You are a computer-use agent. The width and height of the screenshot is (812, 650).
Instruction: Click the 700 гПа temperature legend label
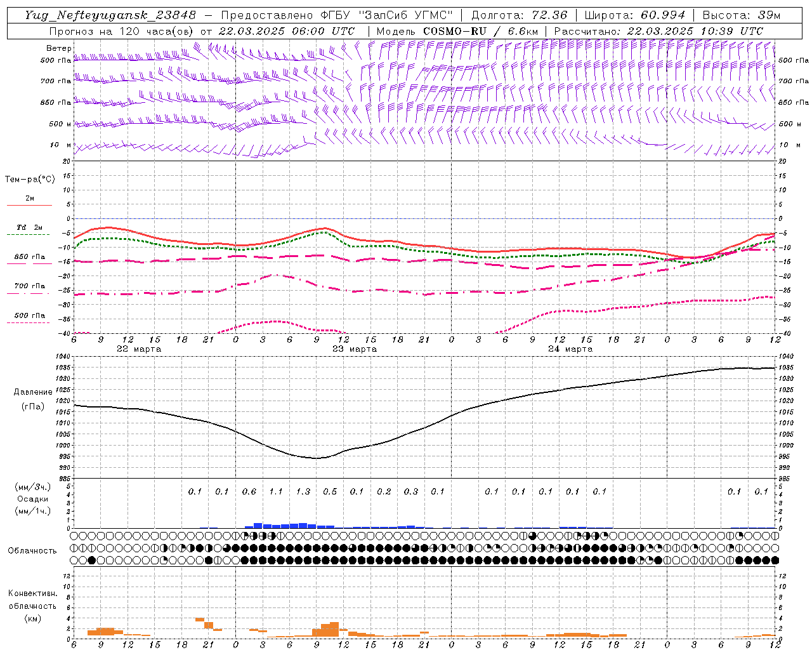point(29,286)
